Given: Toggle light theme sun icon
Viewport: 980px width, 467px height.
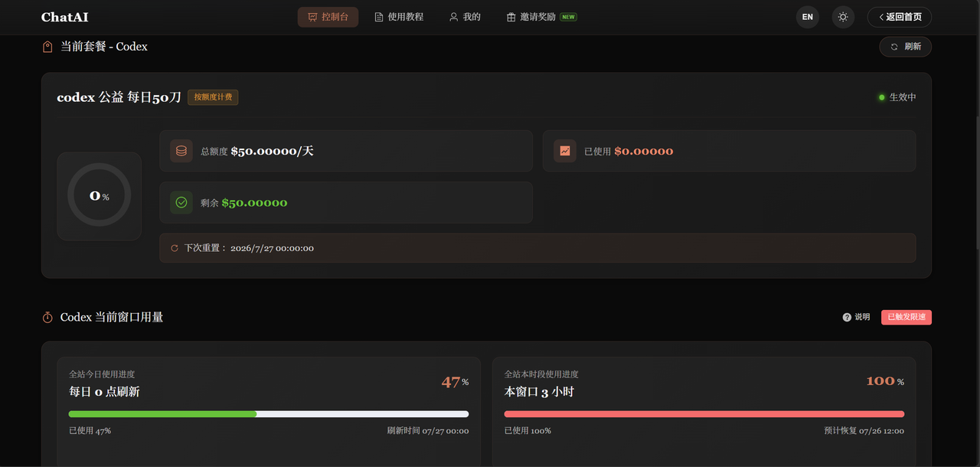Looking at the screenshot, I should pos(843,17).
